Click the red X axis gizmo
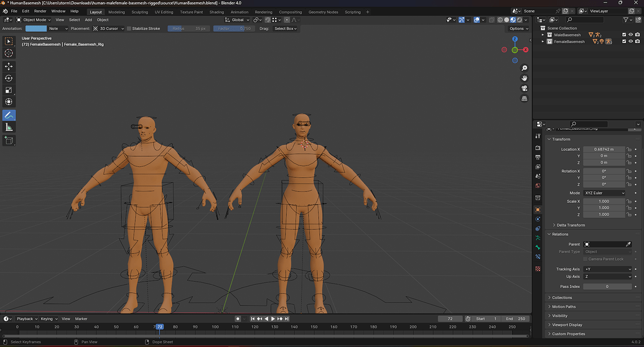Screen dimensions: 644x347 pyautogui.click(x=525, y=50)
